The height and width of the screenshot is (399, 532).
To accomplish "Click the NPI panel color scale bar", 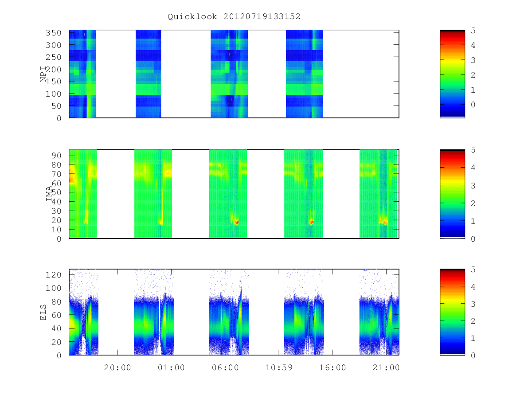I will coord(452,74).
